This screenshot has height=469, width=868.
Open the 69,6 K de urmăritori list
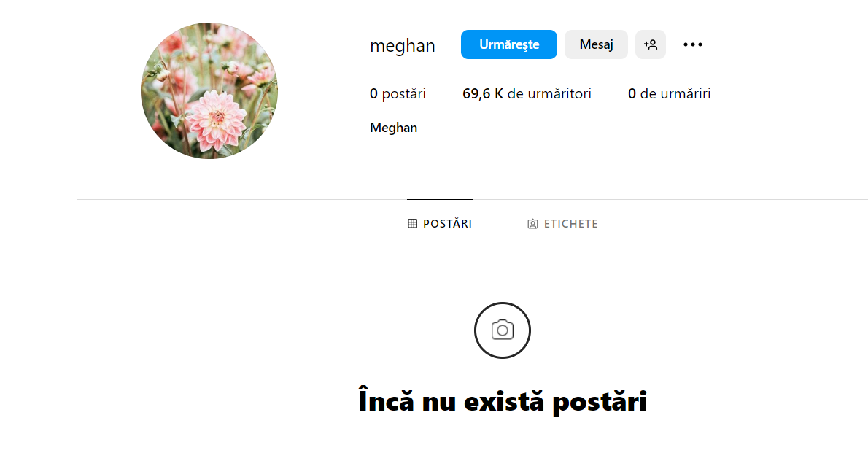(x=527, y=94)
